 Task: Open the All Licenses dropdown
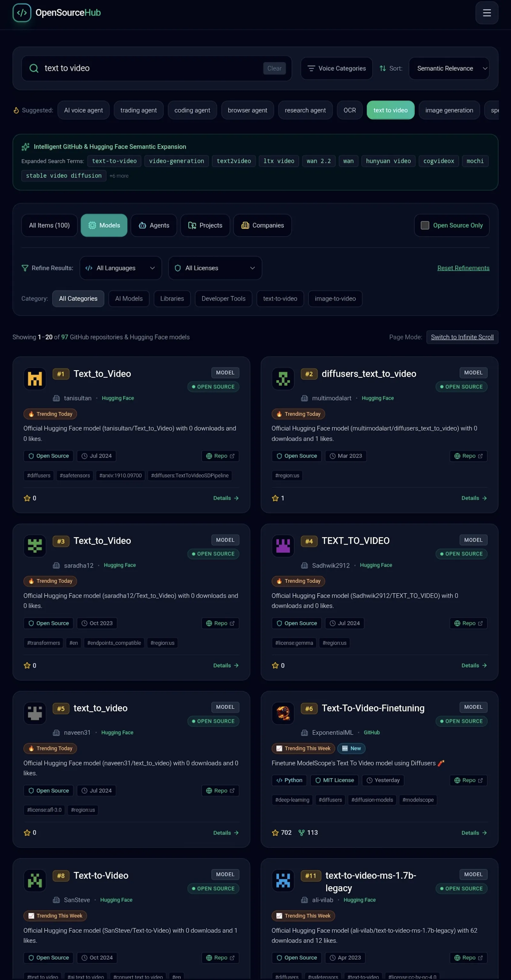[x=215, y=268]
